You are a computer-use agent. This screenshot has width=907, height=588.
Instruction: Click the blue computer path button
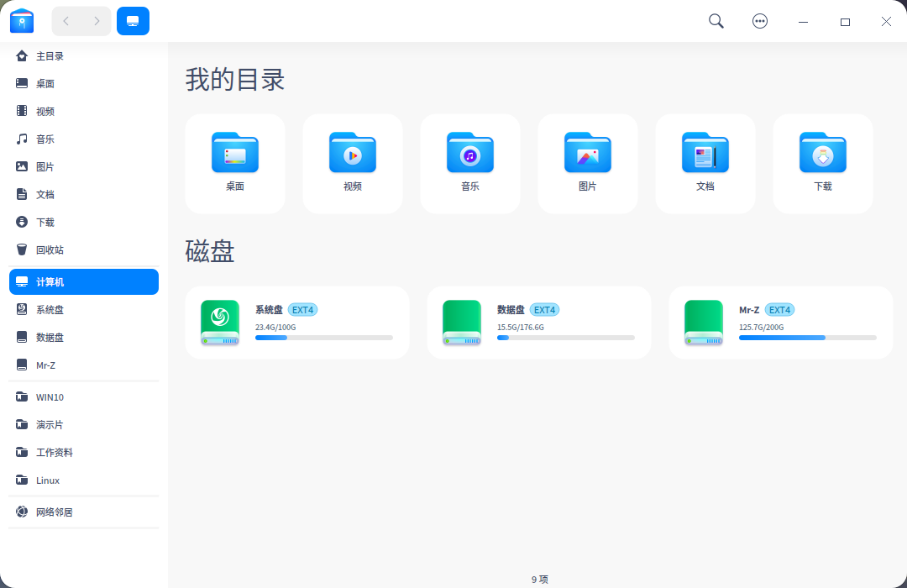pos(133,21)
